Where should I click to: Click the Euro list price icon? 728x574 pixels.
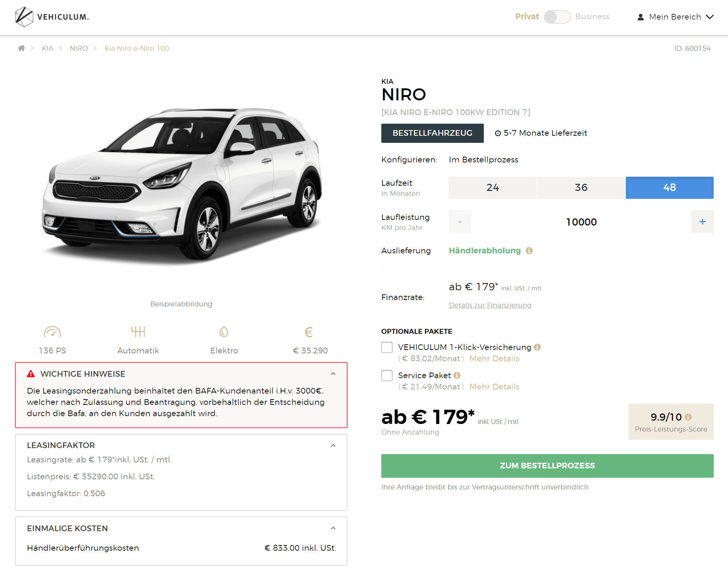(308, 332)
